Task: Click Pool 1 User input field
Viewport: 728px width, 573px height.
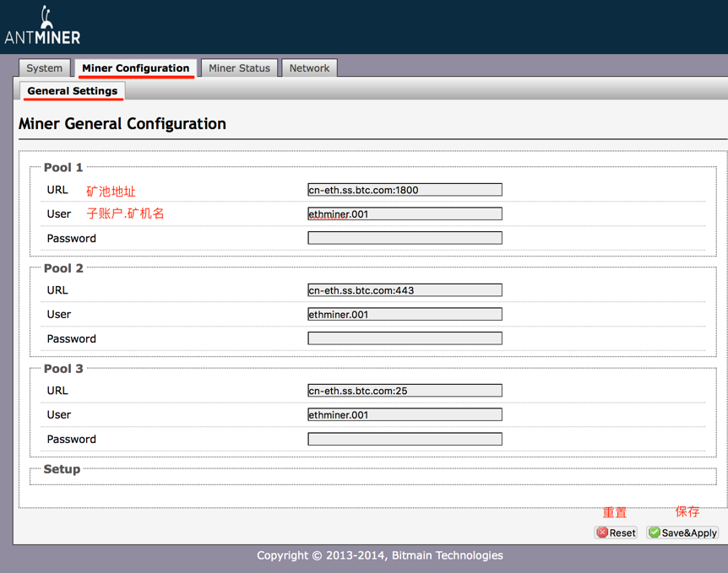Action: coord(405,214)
